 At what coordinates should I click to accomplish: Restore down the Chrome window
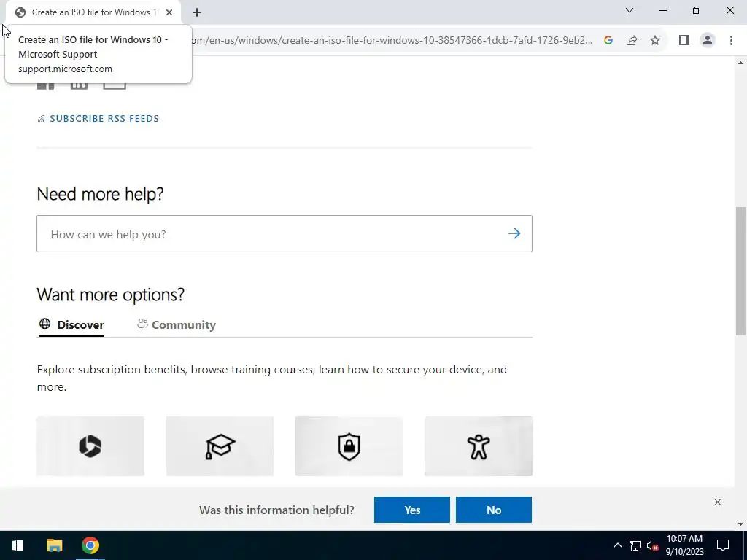click(x=697, y=10)
